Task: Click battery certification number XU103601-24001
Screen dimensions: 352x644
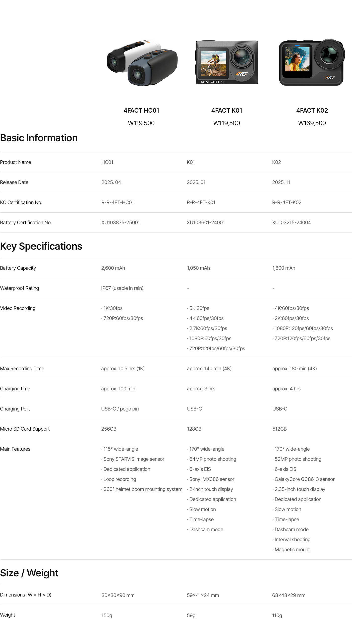Action: point(206,222)
